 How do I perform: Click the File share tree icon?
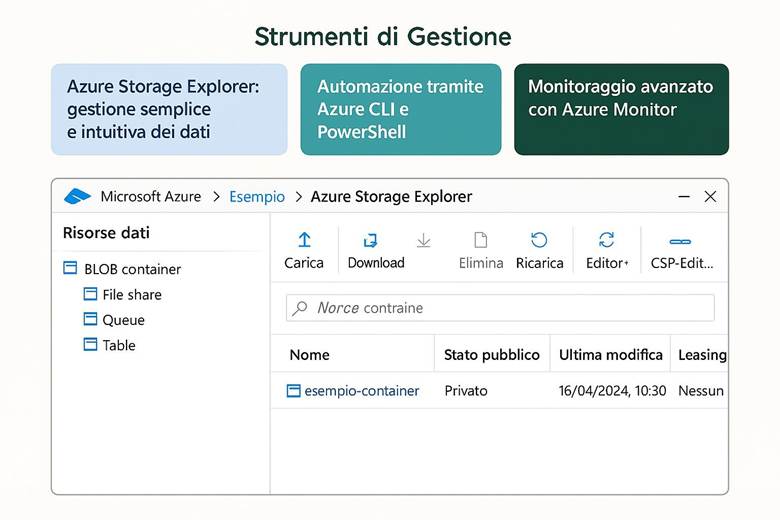[x=90, y=294]
